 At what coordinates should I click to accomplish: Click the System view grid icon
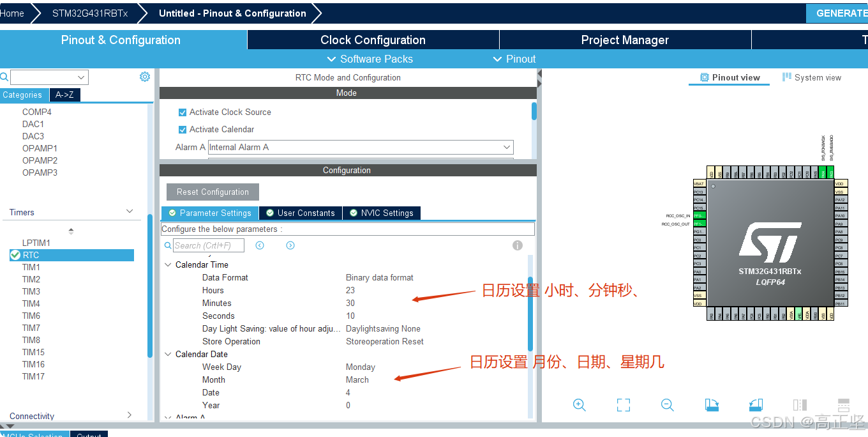click(787, 77)
